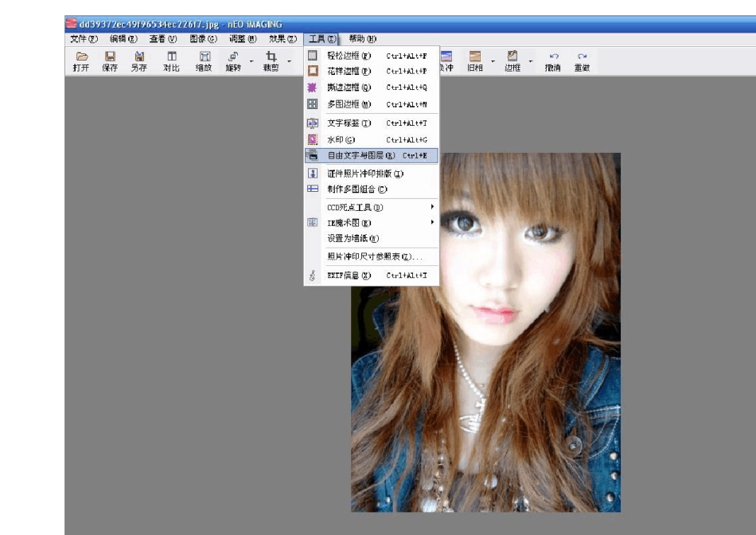Click the 保存 (Save) toolbar icon
This screenshot has width=756, height=535.
(110, 61)
